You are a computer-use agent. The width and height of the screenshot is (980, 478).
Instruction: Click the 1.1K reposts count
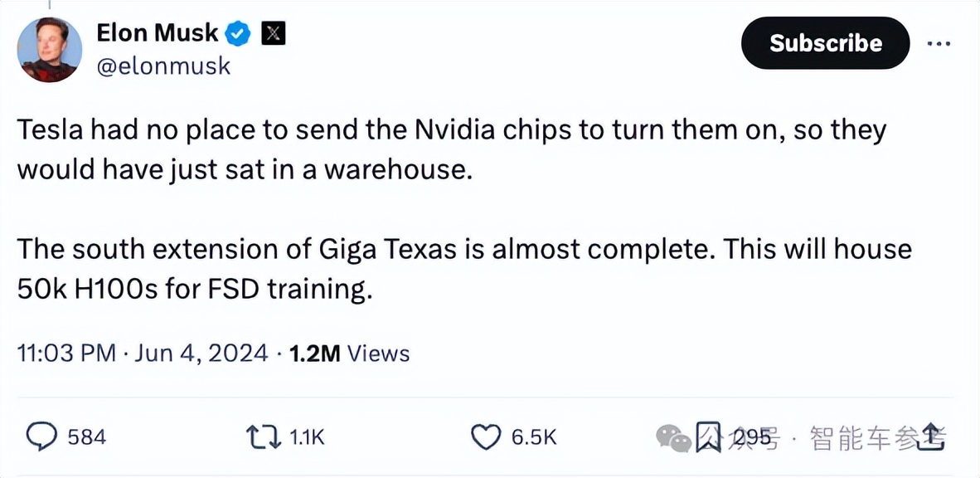click(x=307, y=437)
